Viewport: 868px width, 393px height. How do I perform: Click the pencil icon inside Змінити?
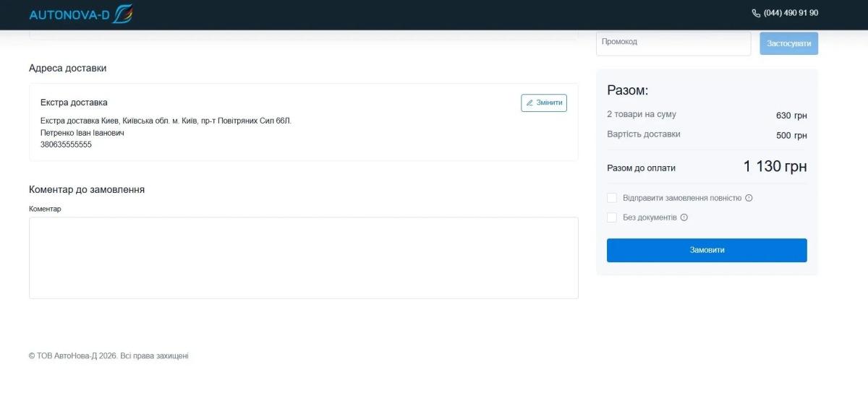[x=529, y=103]
